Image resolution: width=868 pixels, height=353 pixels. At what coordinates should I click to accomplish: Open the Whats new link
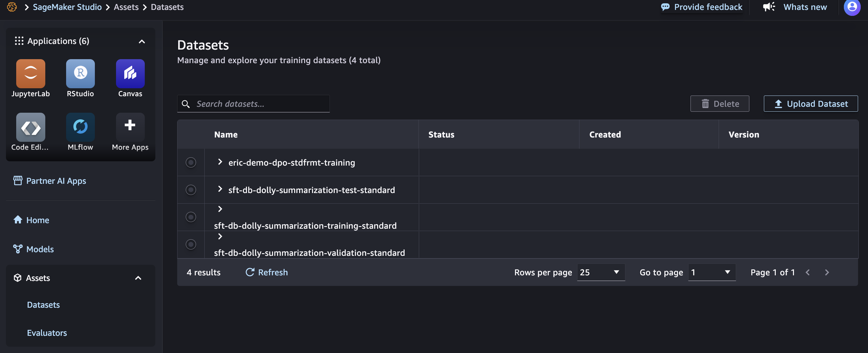point(805,7)
